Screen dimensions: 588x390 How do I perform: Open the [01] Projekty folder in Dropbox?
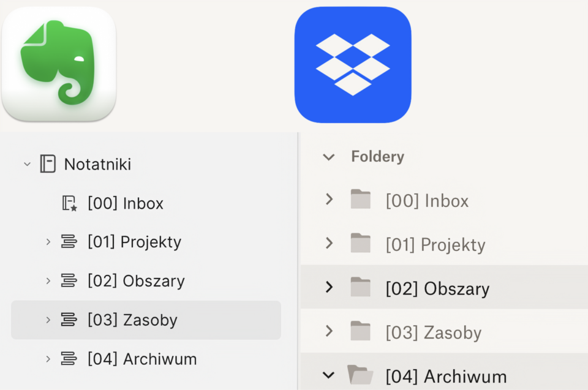tap(435, 245)
